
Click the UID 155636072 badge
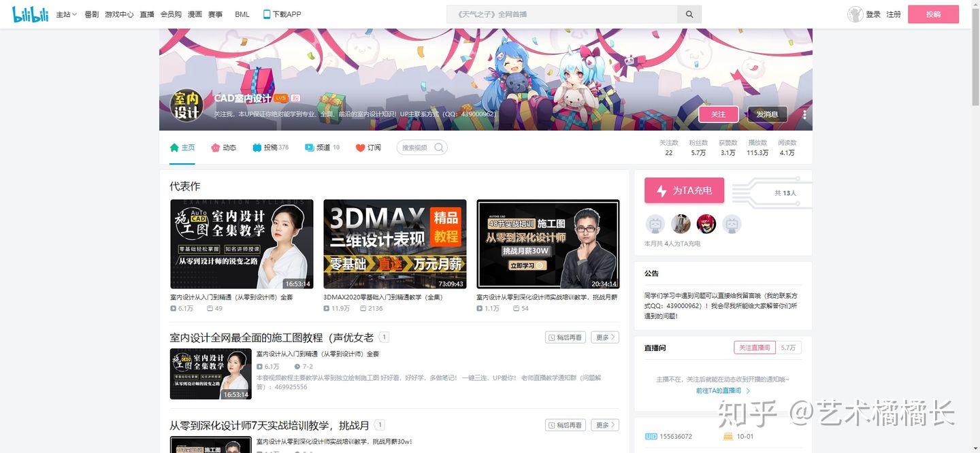[668, 437]
